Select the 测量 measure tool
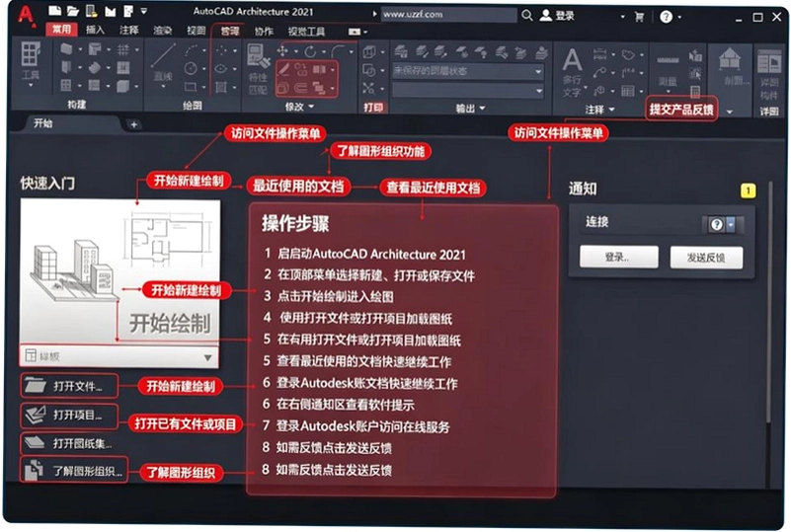This screenshot has width=791, height=532. pos(668,70)
